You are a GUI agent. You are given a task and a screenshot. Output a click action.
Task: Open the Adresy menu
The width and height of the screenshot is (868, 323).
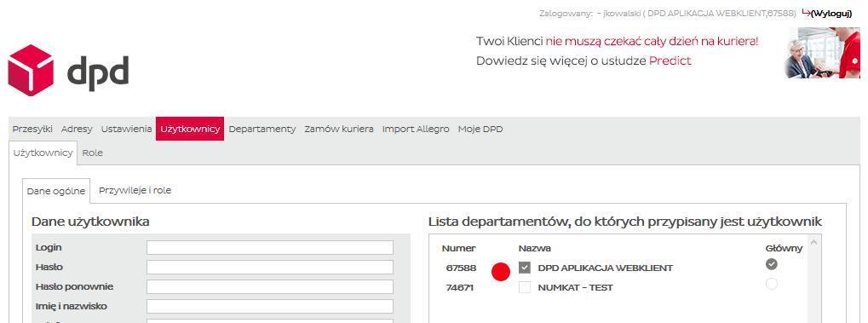point(77,129)
